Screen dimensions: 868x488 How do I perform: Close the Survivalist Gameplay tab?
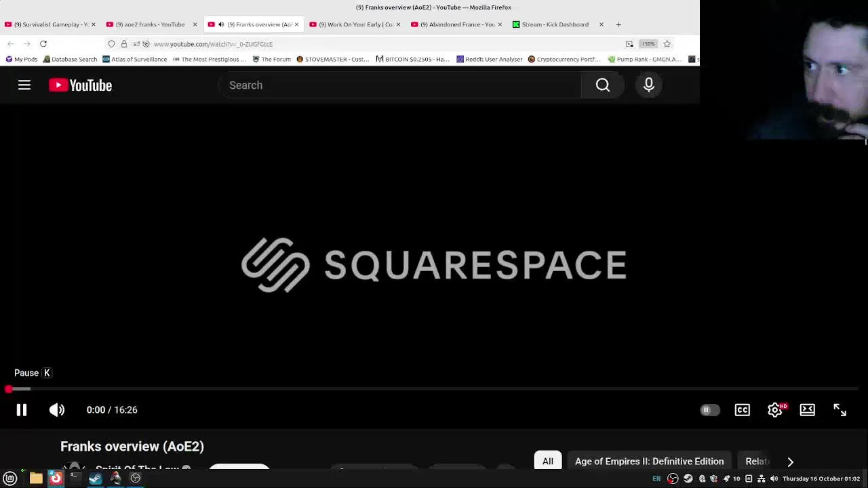pos(93,24)
